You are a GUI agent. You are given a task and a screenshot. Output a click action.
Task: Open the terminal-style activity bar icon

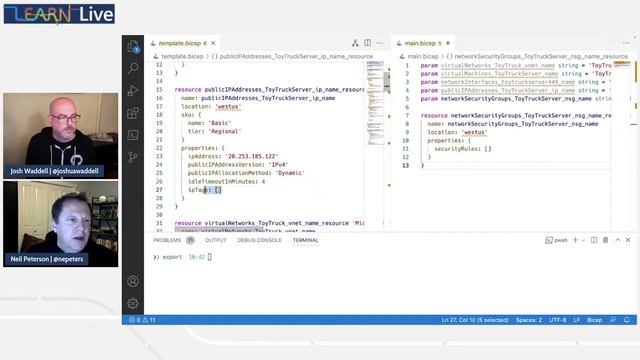[133, 135]
